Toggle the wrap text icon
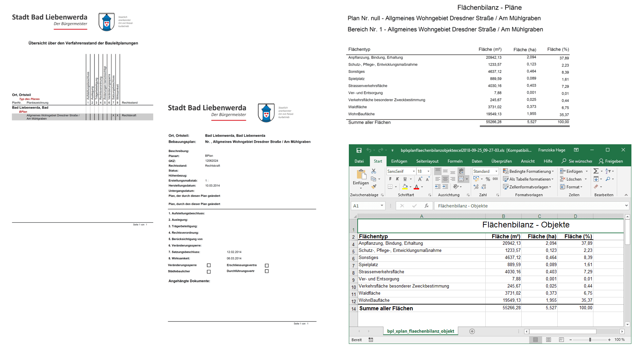Viewport: 644px width, 350px height. tap(461, 171)
